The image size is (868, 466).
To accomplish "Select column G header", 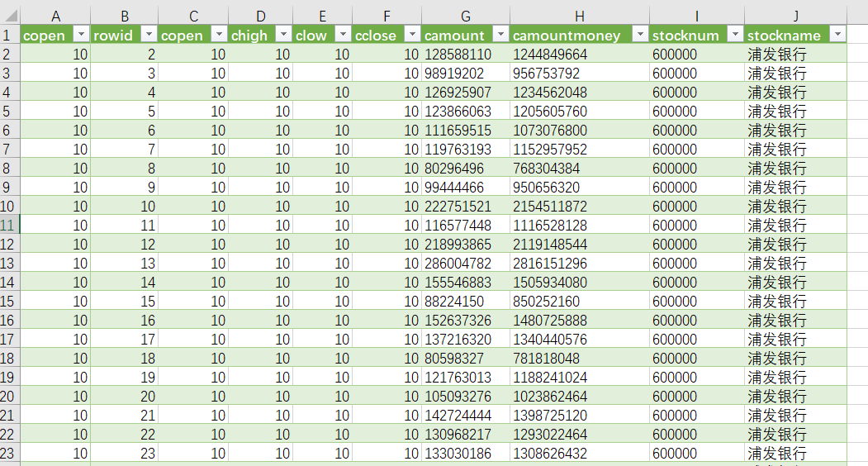I will (466, 16).
